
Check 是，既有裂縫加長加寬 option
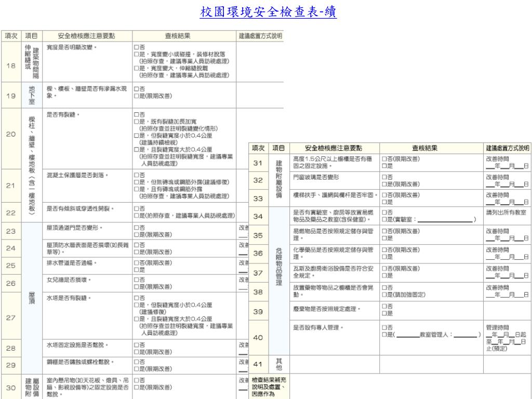(137, 122)
